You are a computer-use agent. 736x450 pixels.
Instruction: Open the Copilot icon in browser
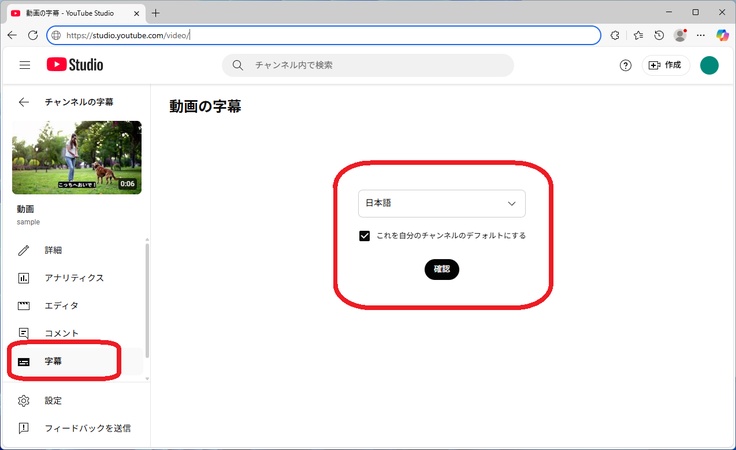[x=722, y=35]
